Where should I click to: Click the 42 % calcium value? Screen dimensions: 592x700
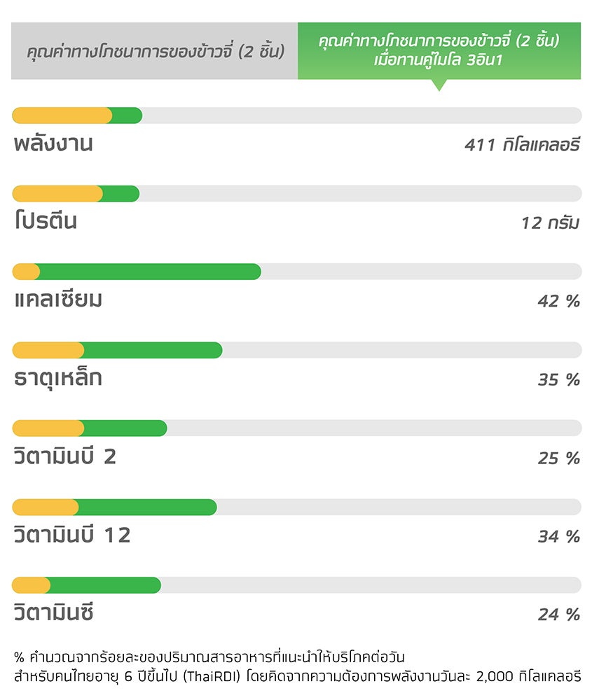pyautogui.click(x=559, y=301)
